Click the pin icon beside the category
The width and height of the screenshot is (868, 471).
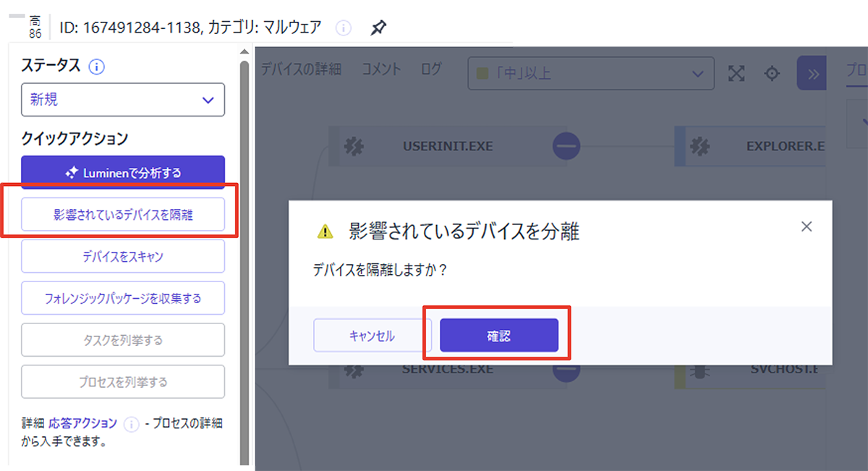click(x=378, y=28)
